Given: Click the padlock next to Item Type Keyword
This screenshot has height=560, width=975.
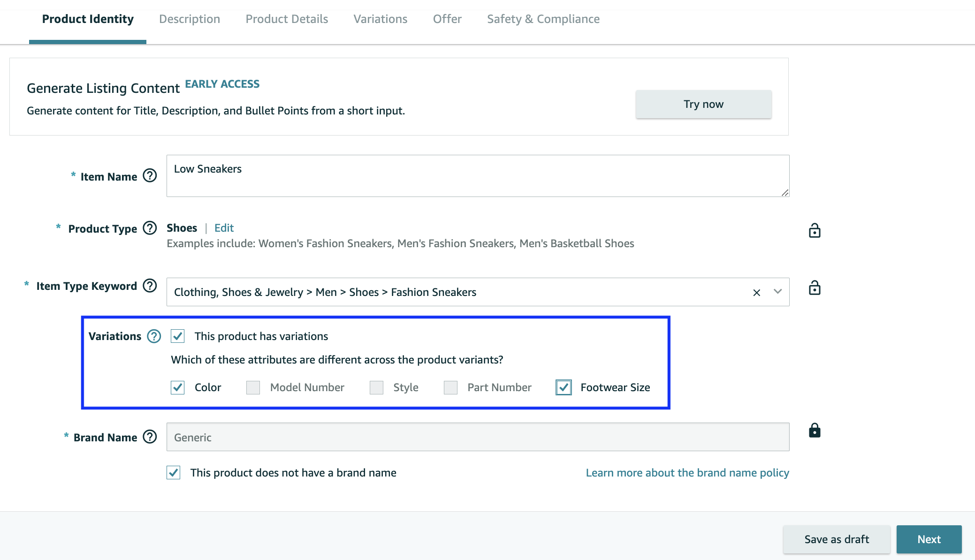Looking at the screenshot, I should pos(815,288).
